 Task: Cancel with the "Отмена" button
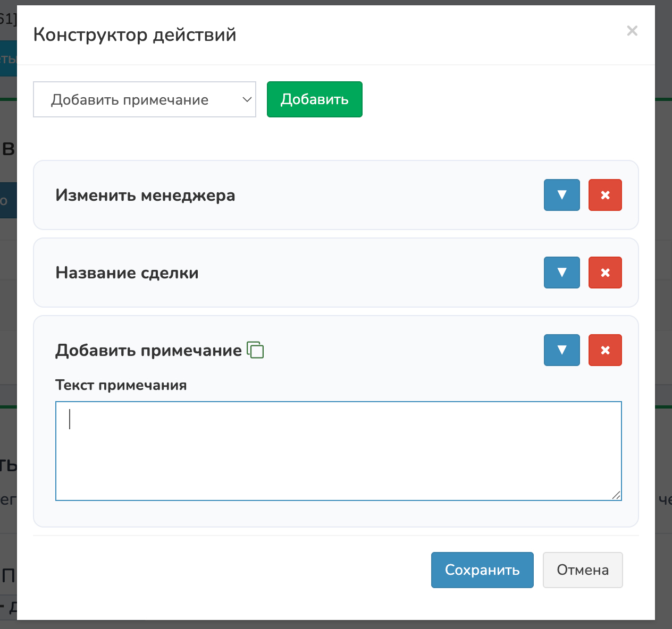pos(582,570)
